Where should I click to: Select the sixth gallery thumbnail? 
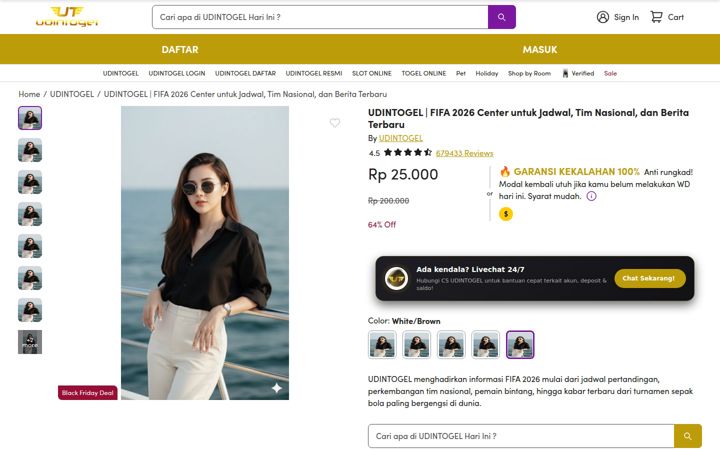pos(30,278)
